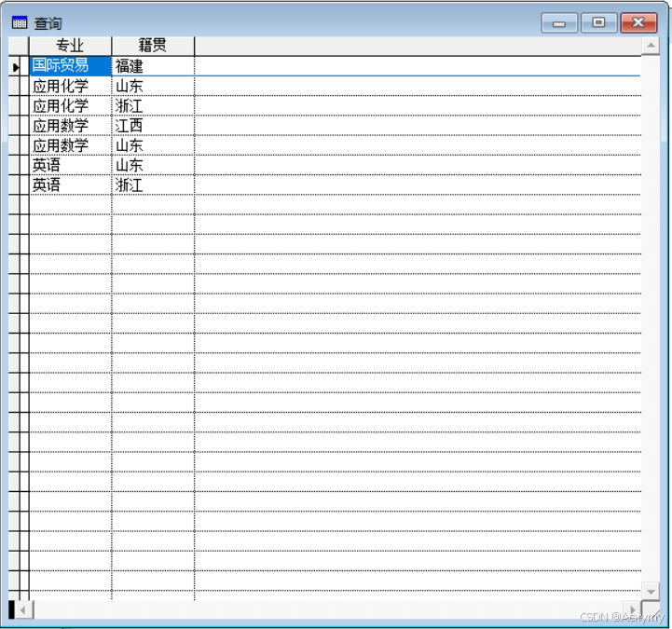Click the 江西 cell

[153, 126]
